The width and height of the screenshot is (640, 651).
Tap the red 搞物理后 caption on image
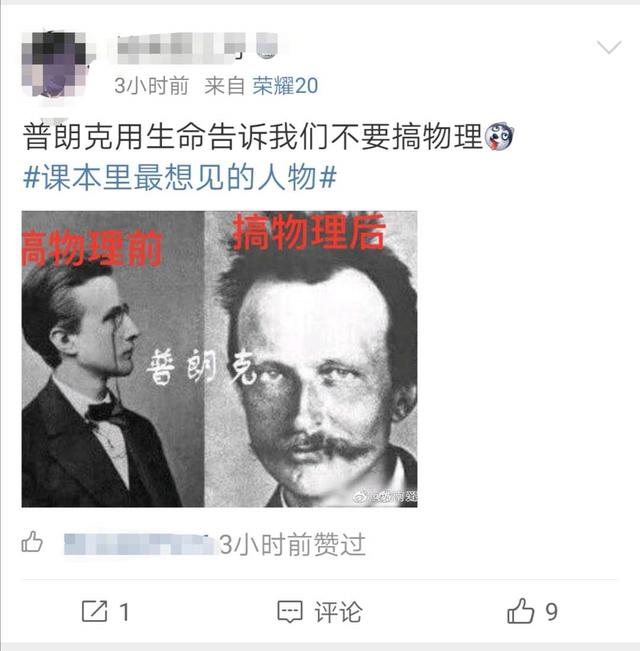pos(309,232)
